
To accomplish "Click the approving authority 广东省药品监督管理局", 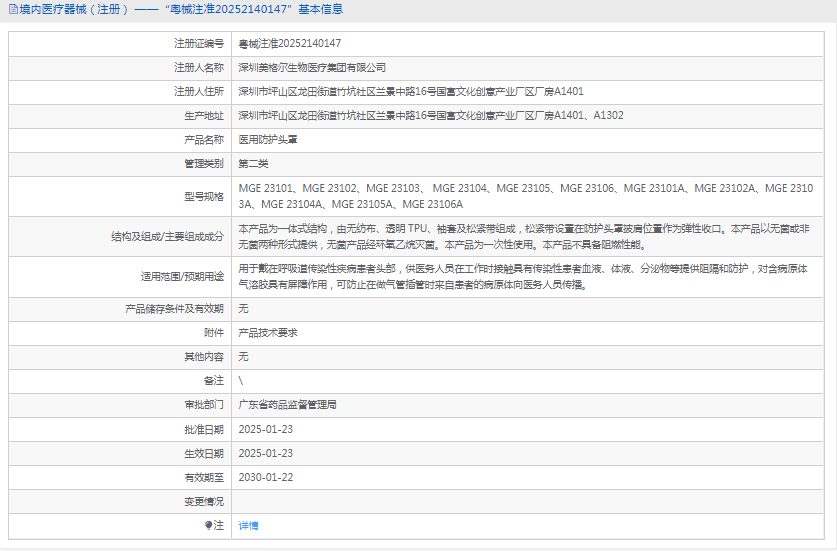I will pos(288,405).
